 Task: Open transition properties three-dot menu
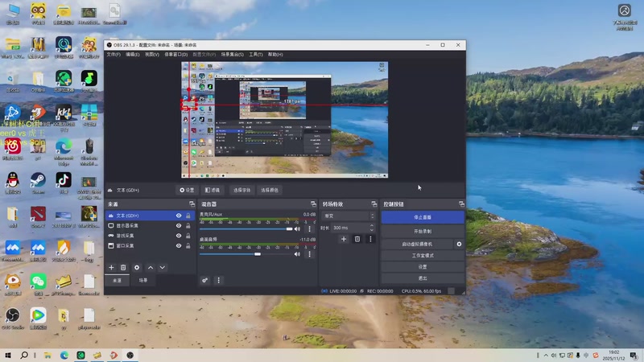click(370, 239)
